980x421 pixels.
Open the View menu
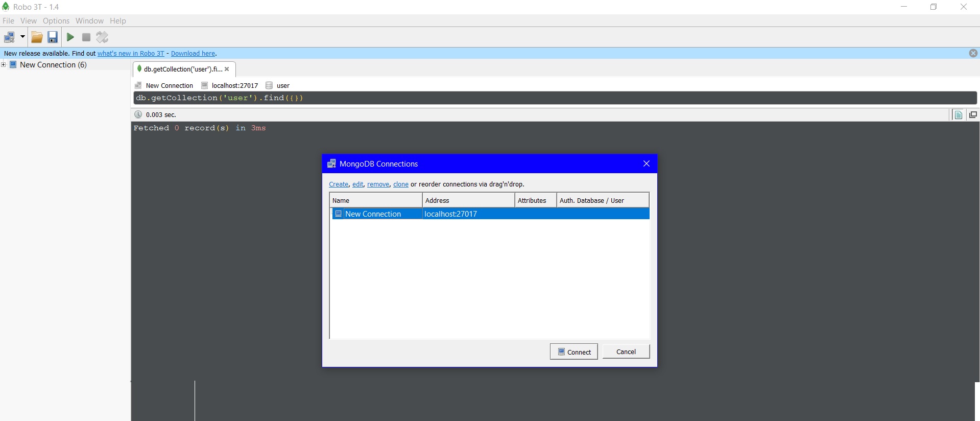pyautogui.click(x=29, y=21)
